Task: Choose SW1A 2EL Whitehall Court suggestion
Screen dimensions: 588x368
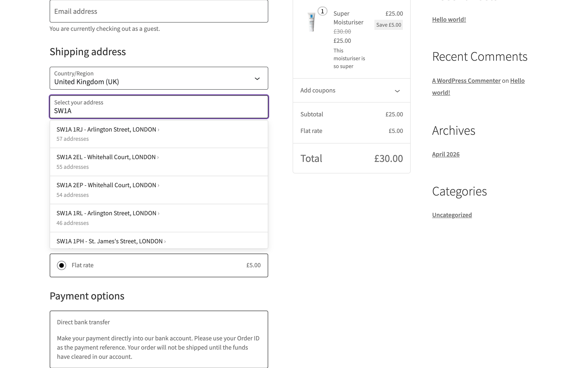Action: [x=159, y=162]
